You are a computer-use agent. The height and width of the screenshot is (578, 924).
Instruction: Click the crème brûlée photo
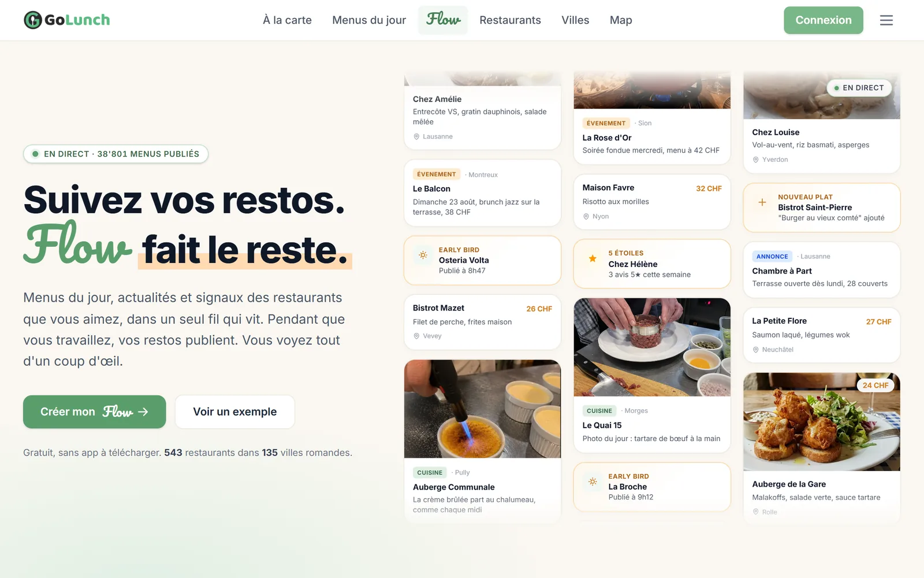coord(482,409)
